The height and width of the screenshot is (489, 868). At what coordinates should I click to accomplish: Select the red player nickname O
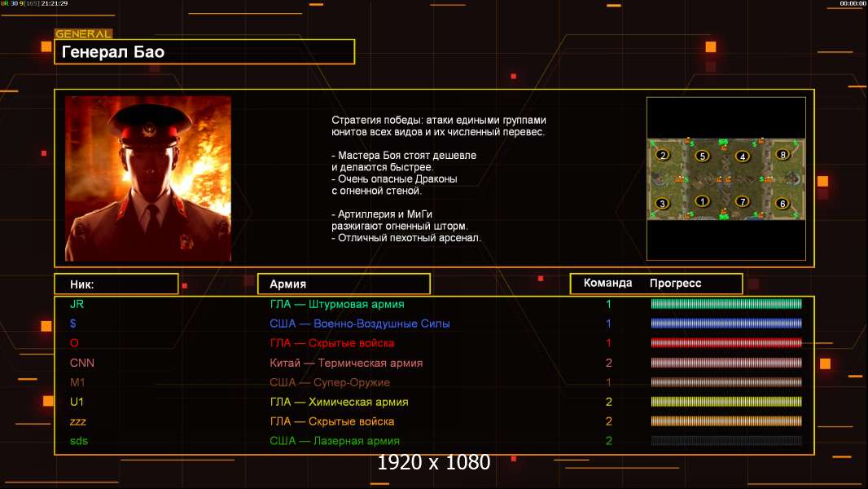coord(74,343)
